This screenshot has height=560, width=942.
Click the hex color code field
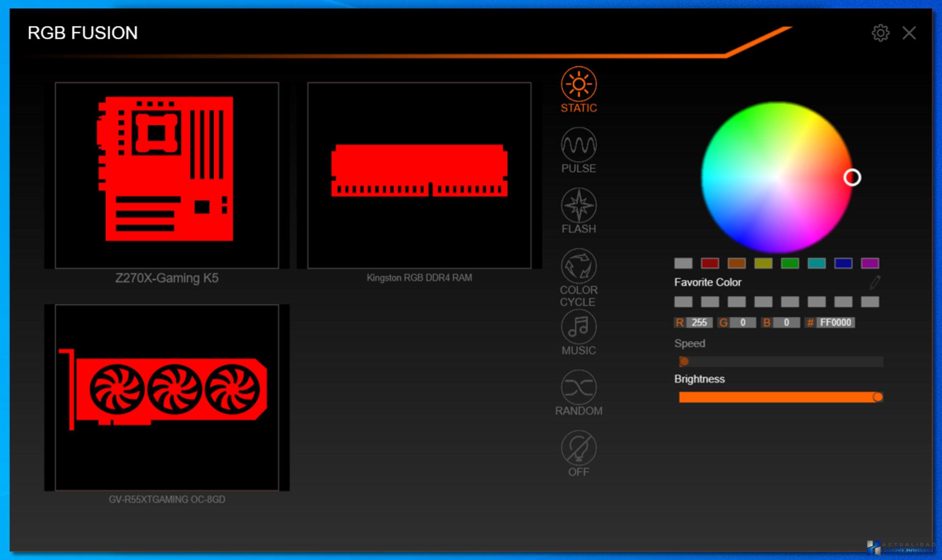(835, 323)
